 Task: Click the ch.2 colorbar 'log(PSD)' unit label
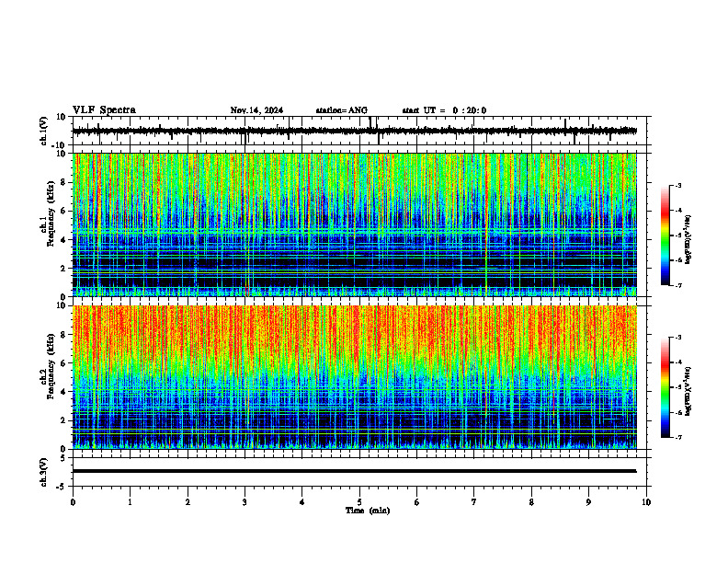coord(688,391)
